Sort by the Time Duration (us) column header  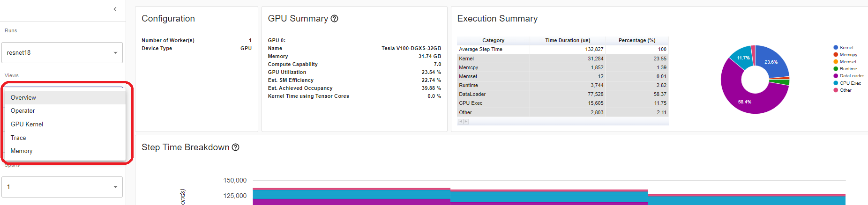pyautogui.click(x=567, y=41)
